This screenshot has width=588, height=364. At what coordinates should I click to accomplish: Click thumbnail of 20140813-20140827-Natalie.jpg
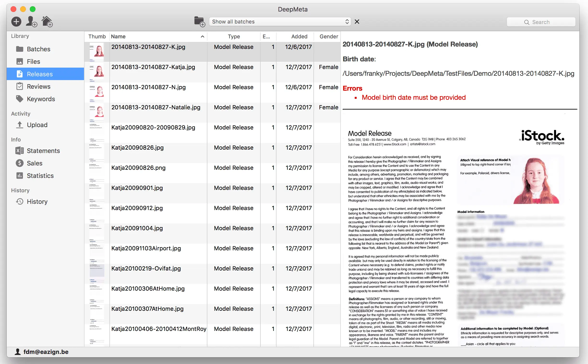(97, 112)
